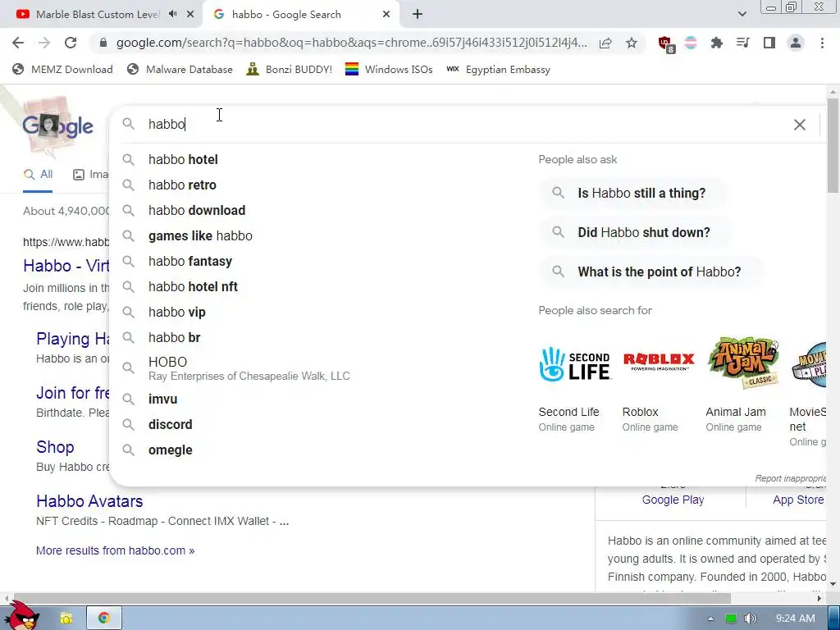The width and height of the screenshot is (840, 630).
Task: Close the Marble Blast Custom Level tab
Action: (190, 15)
